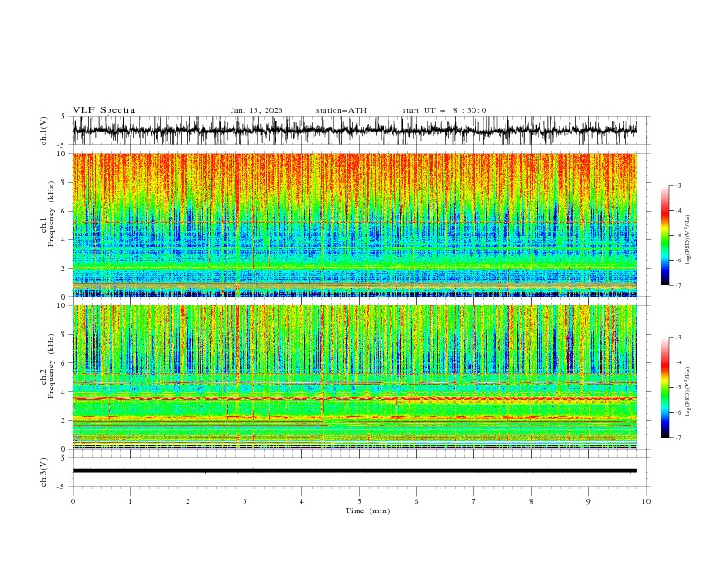This screenshot has height=563, width=728.
Task: Click the "Time (min)" axis title
Action: click(368, 511)
